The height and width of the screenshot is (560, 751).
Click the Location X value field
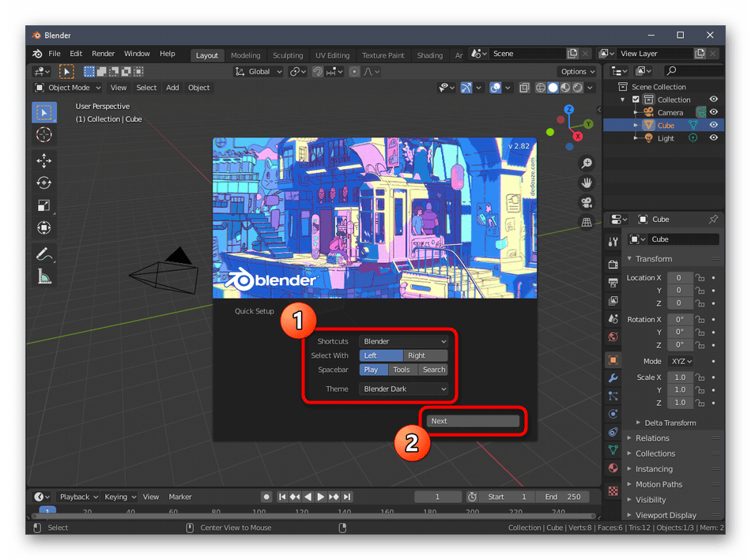coord(679,278)
